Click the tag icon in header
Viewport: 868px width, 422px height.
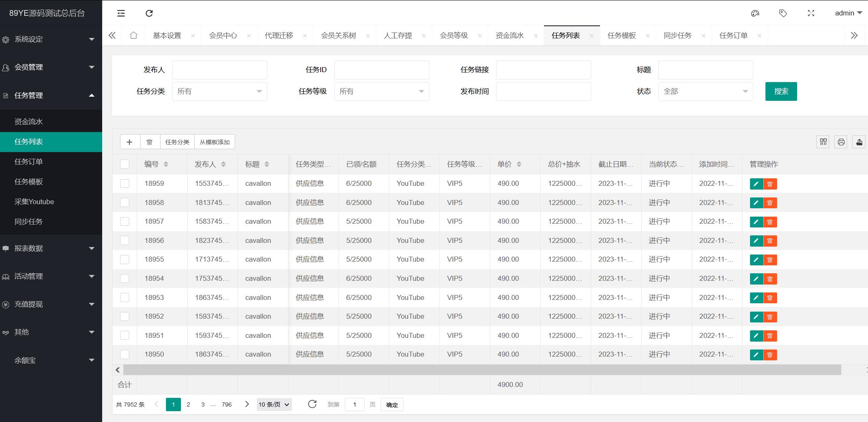click(783, 13)
